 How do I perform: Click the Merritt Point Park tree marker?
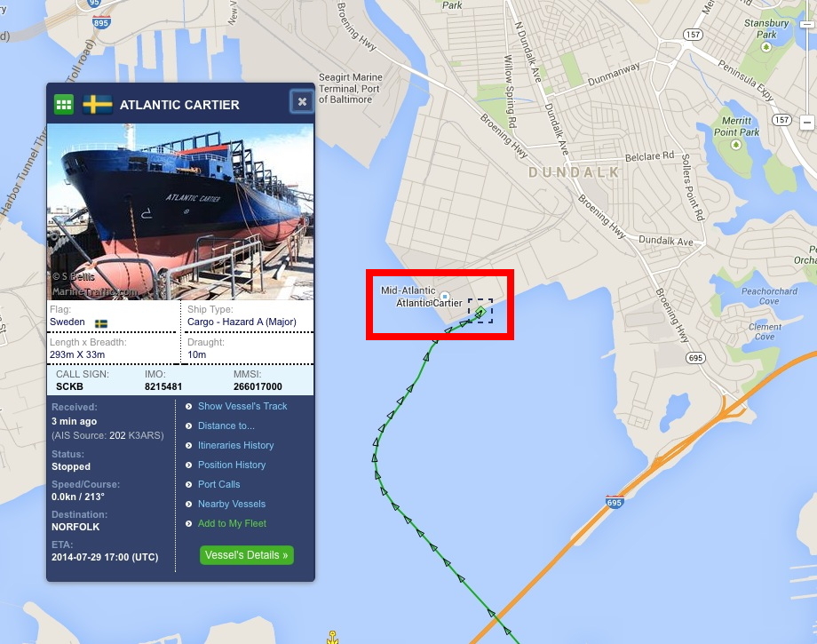point(735,144)
